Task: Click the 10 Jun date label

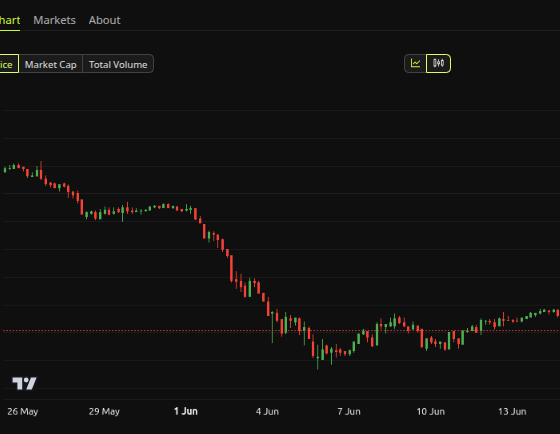Action: pos(431,411)
